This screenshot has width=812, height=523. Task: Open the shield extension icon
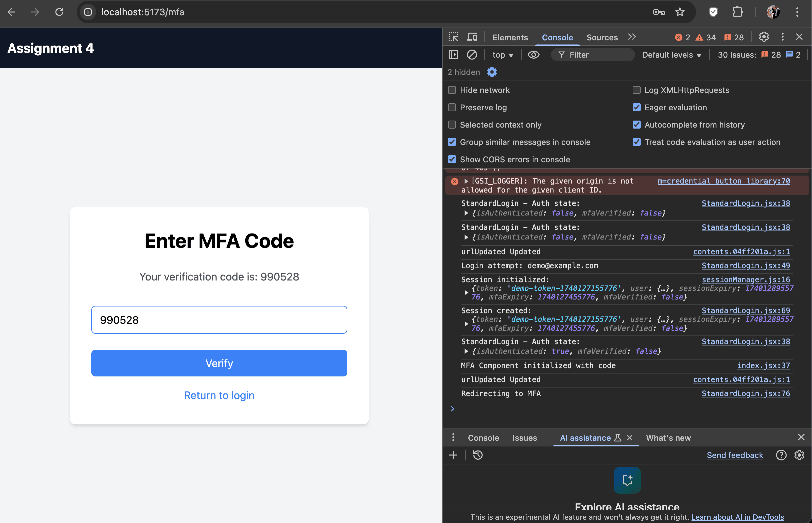click(x=713, y=12)
